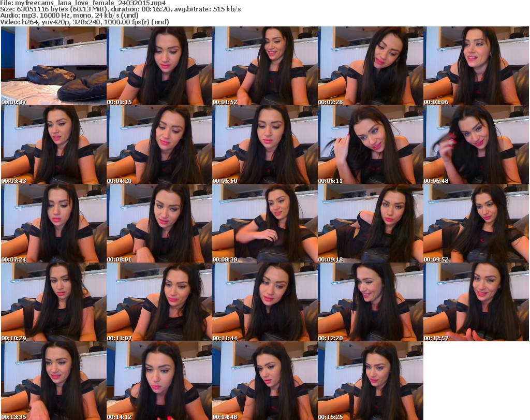Open the 00:08:39 thumbnail

coord(264,223)
